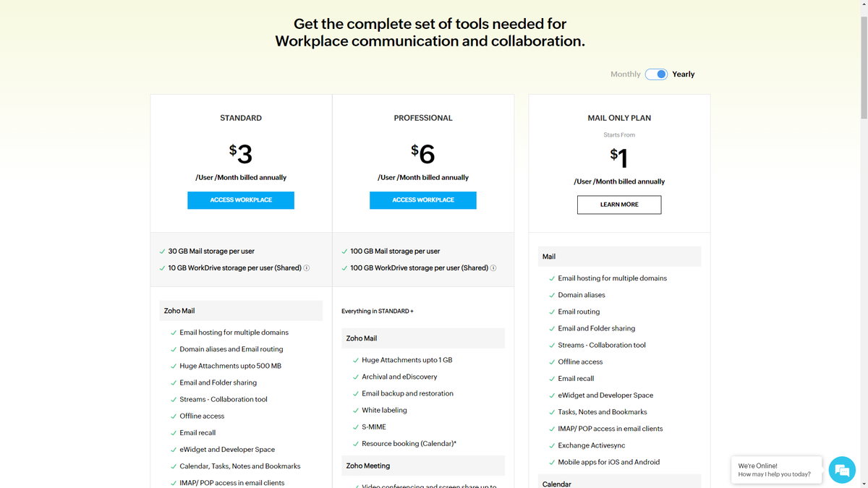868x488 pixels.
Task: Click Access Workplace under Professional plan
Action: pyautogui.click(x=422, y=200)
